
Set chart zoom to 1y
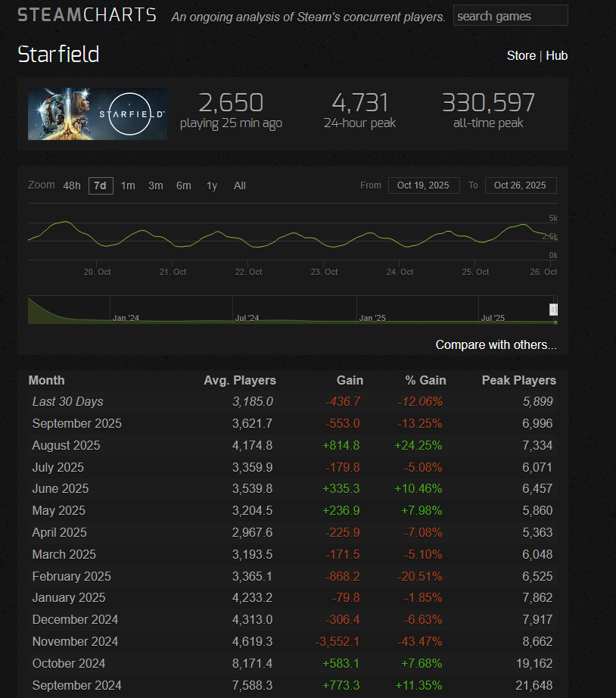212,185
